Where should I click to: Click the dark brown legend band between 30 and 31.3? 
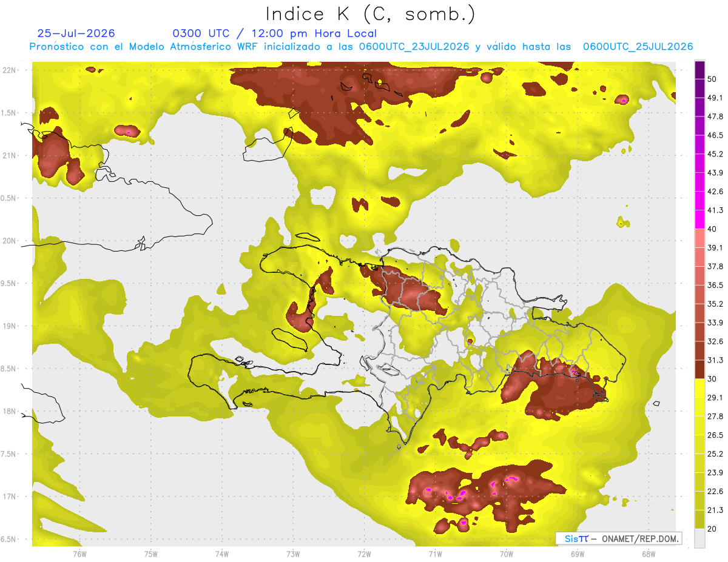(699, 369)
